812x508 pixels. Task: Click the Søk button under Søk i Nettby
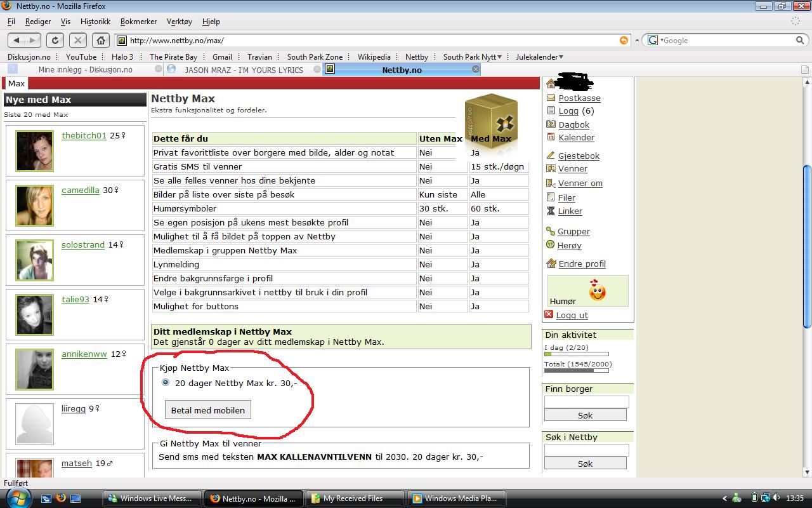click(585, 464)
